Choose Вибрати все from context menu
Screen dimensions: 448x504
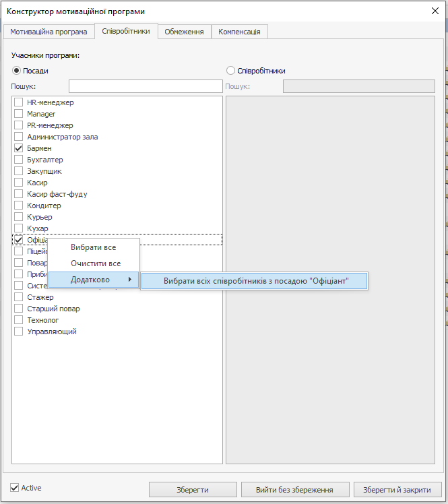[x=93, y=247]
